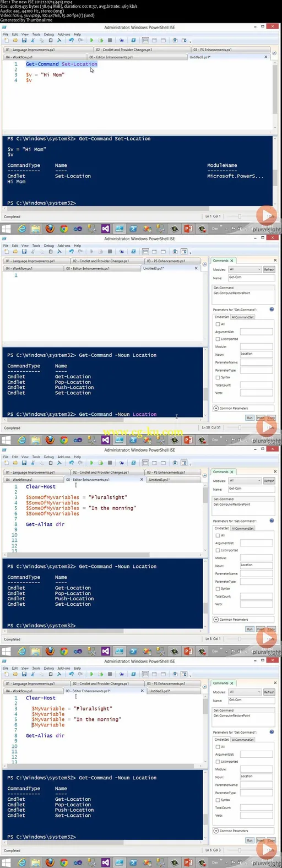282x868 pixels.
Task: Click Refresh button in second frame Commands pane
Action: click(x=269, y=269)
